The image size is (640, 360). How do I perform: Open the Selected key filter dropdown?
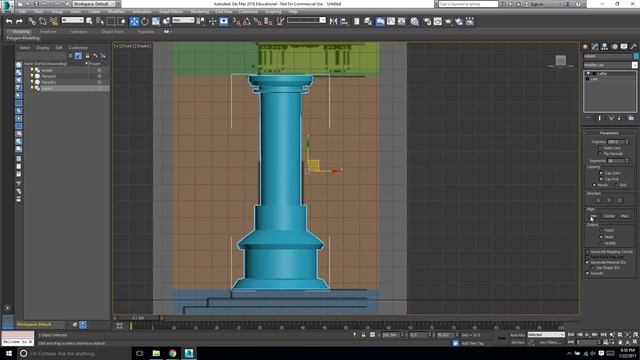point(546,335)
